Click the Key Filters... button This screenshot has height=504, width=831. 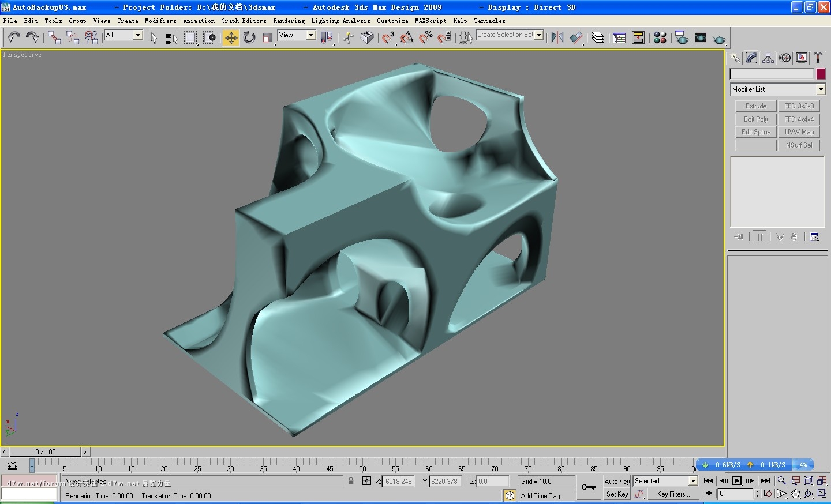[673, 494]
